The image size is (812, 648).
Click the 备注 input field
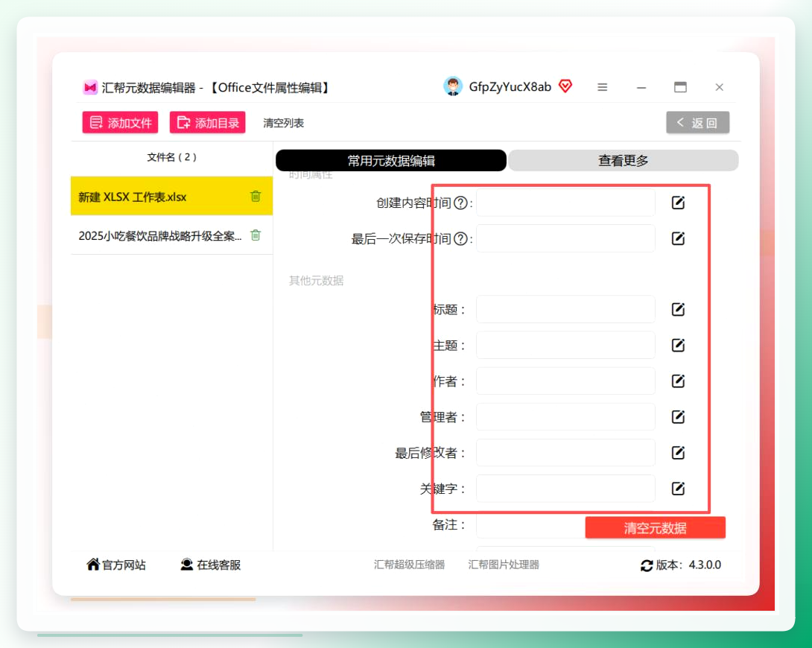click(531, 525)
